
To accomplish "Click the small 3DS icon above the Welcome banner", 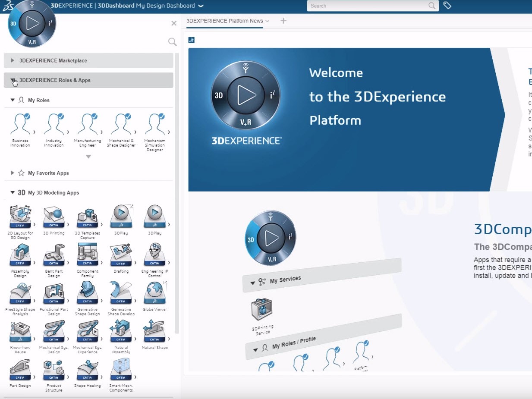I will 192,40.
